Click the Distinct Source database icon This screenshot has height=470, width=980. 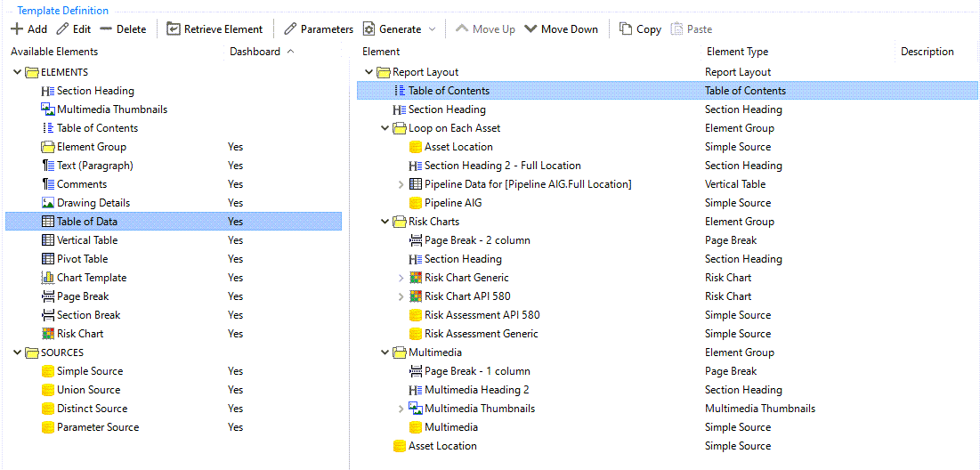tap(47, 409)
